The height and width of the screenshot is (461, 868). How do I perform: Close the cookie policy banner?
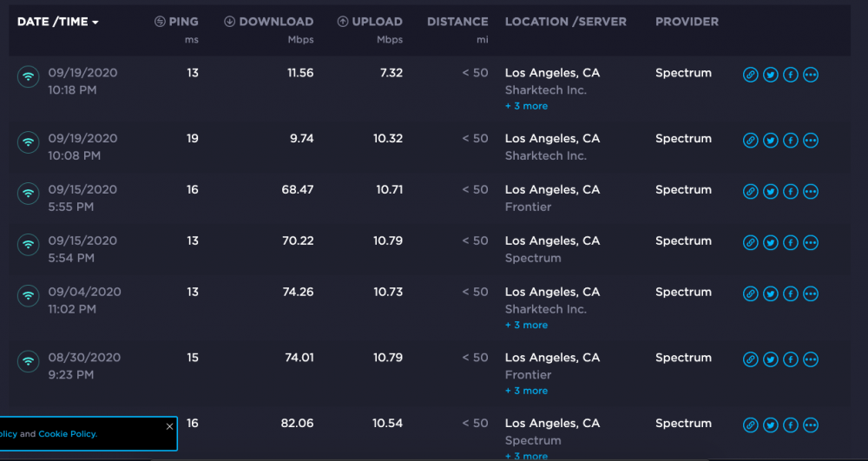click(169, 426)
